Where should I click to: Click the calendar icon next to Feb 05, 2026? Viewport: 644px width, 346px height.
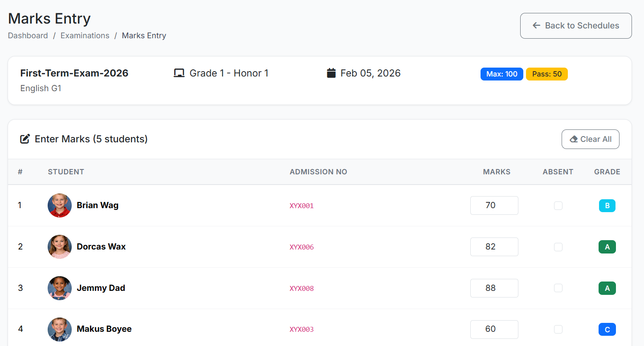pyautogui.click(x=331, y=73)
